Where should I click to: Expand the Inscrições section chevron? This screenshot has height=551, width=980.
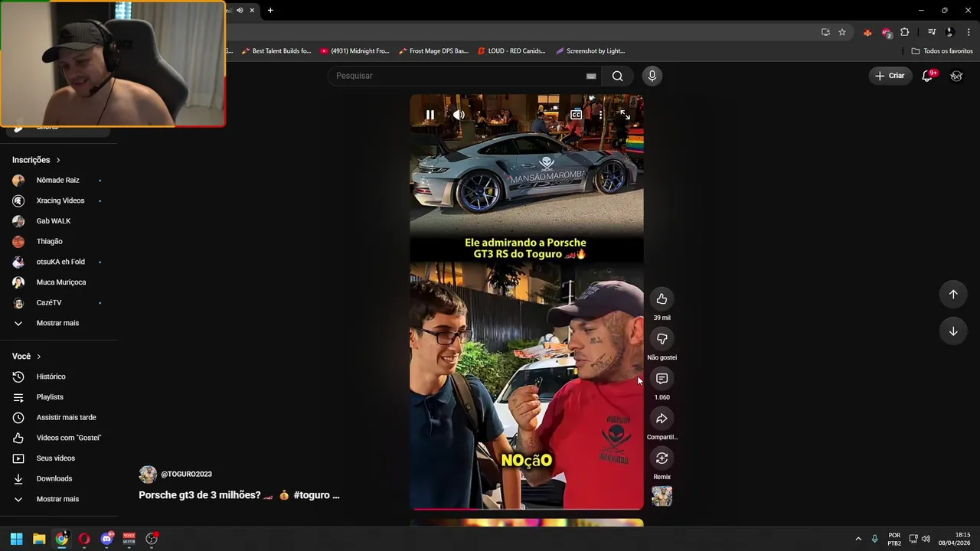pos(58,160)
